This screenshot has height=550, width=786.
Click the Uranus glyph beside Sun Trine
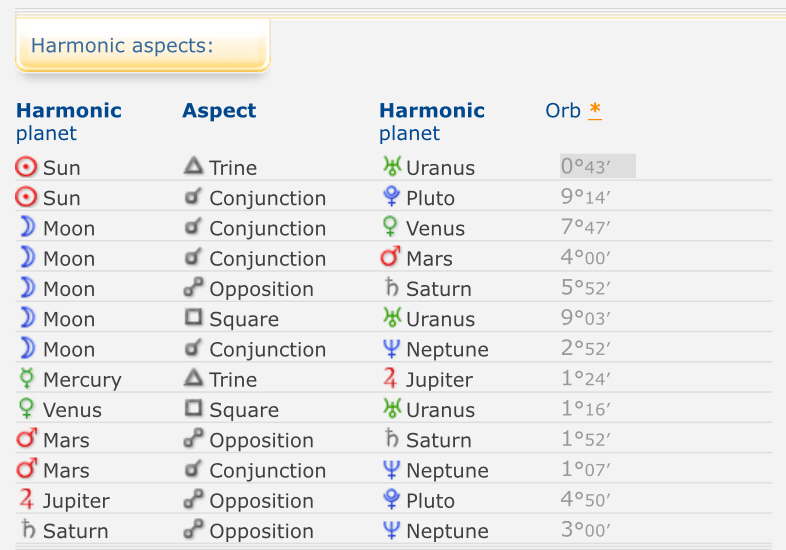pos(391,167)
